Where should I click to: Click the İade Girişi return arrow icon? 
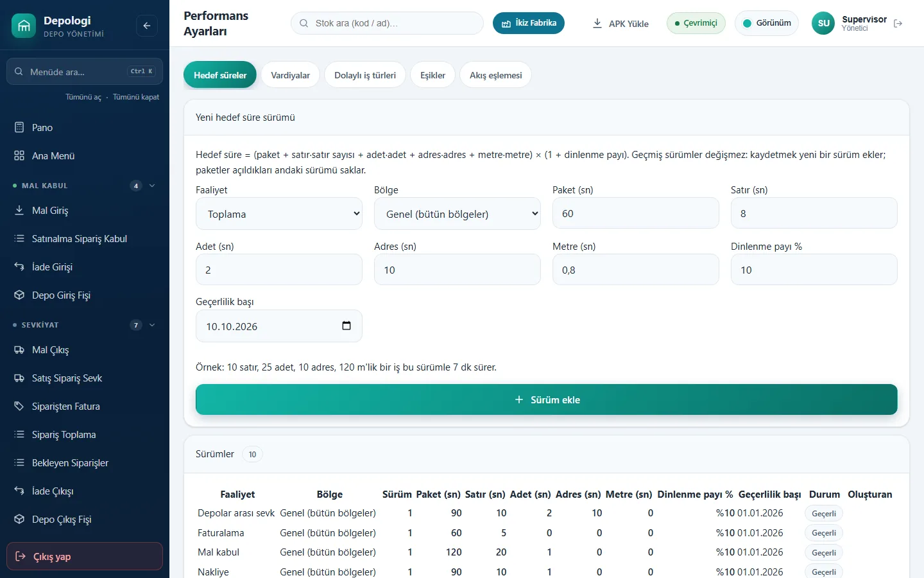tap(19, 267)
